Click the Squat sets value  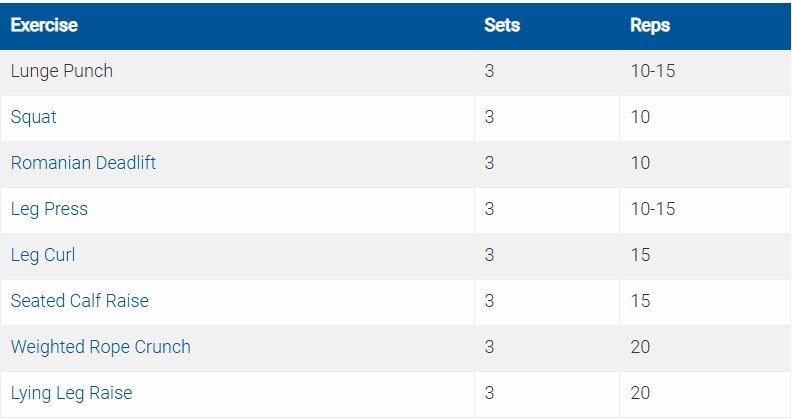pyautogui.click(x=489, y=117)
